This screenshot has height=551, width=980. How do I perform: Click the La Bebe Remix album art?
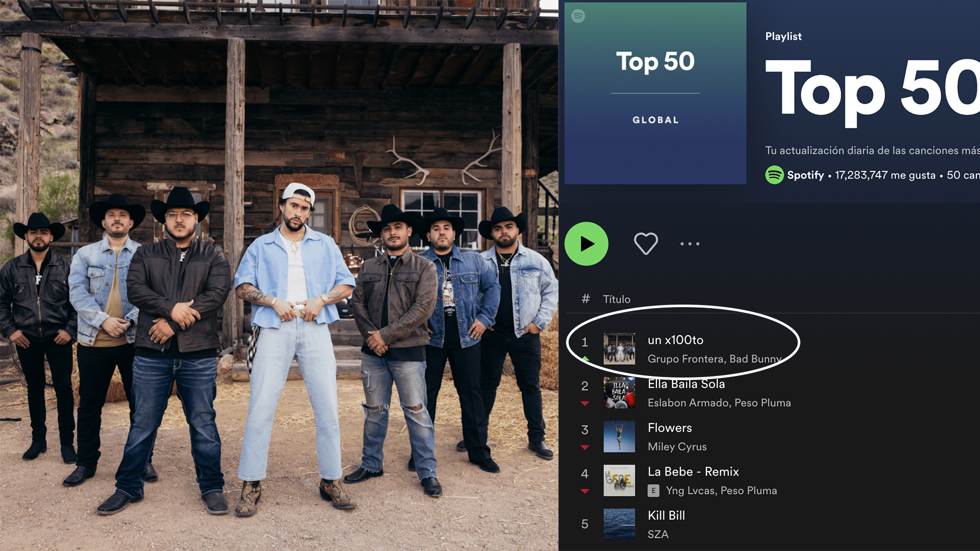619,481
